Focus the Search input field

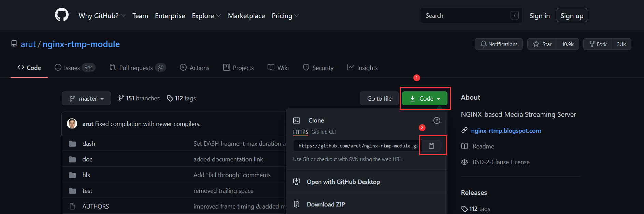[471, 15]
